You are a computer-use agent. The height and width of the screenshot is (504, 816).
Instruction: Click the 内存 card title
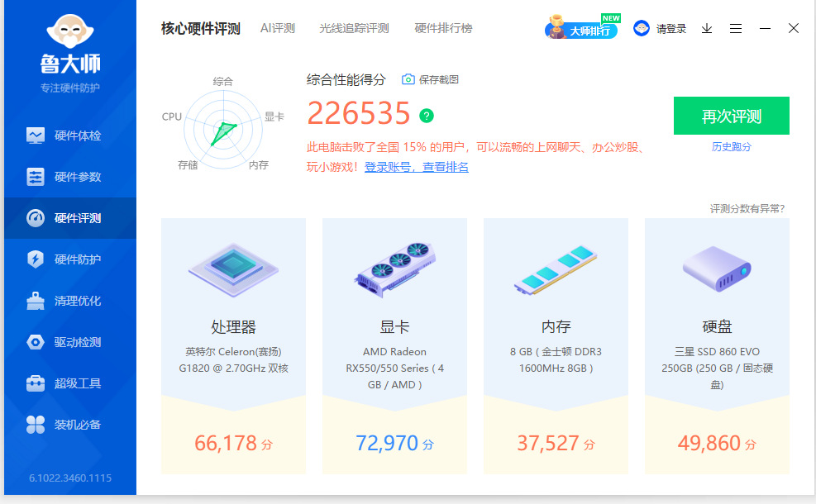click(x=556, y=327)
